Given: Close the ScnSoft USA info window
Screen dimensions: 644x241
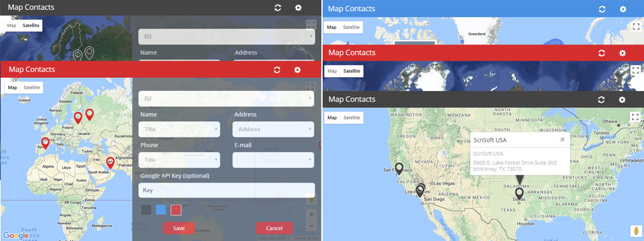Looking at the screenshot, I should 562,139.
